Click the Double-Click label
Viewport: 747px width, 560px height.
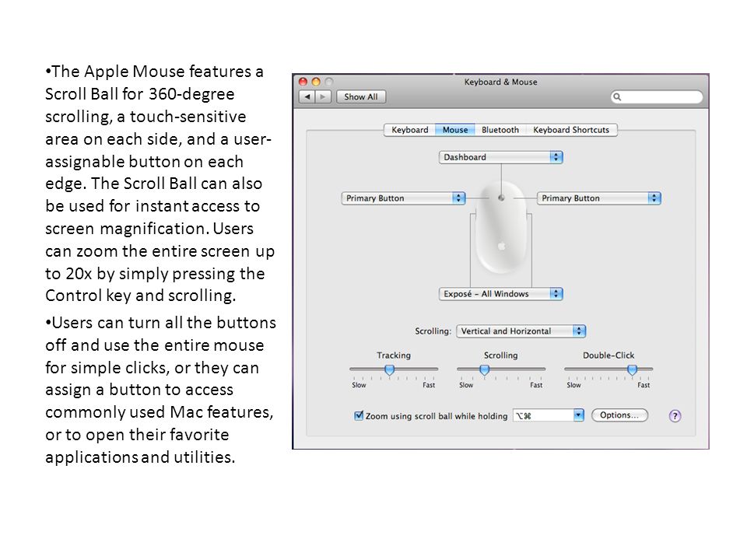pyautogui.click(x=608, y=355)
